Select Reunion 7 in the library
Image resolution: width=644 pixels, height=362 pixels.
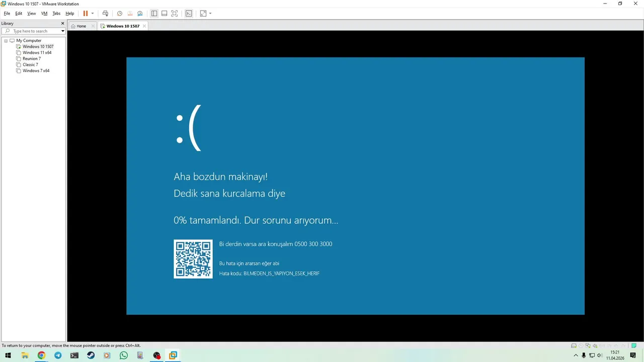click(x=31, y=59)
